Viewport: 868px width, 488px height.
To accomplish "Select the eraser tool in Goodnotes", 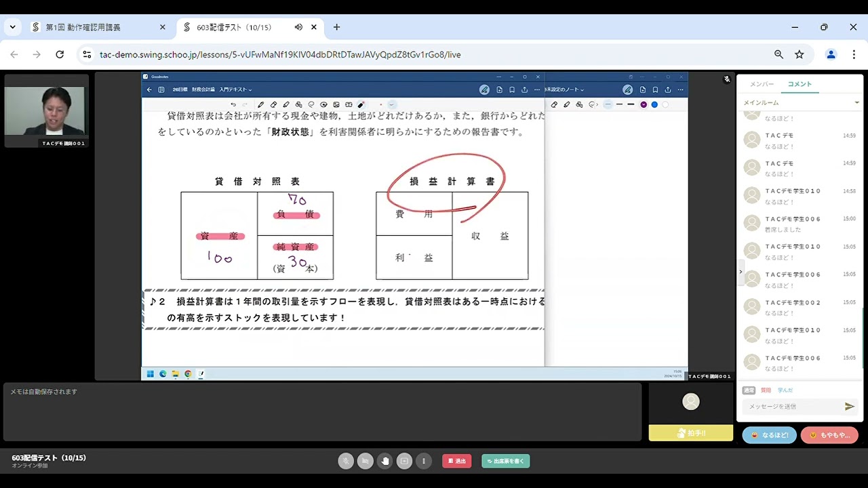I will pos(273,104).
